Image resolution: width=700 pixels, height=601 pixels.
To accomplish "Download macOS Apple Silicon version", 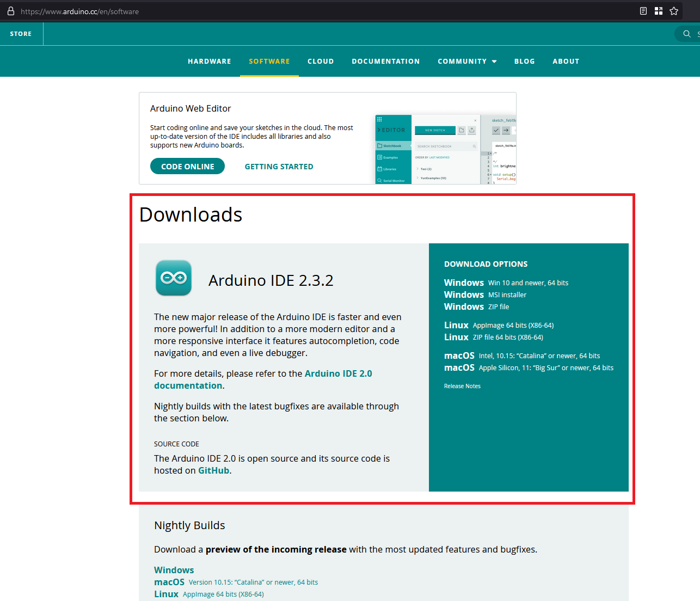I will pyautogui.click(x=529, y=367).
